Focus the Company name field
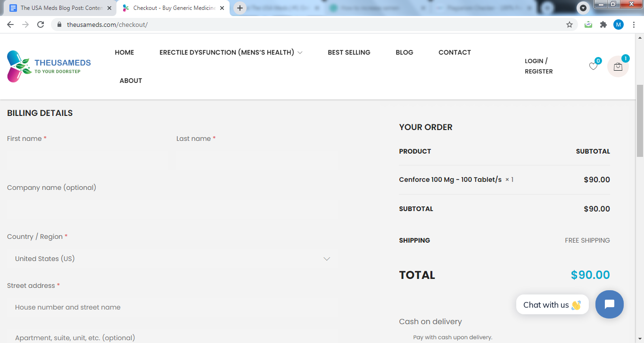Viewport: 644px width, 343px height. coord(172,210)
